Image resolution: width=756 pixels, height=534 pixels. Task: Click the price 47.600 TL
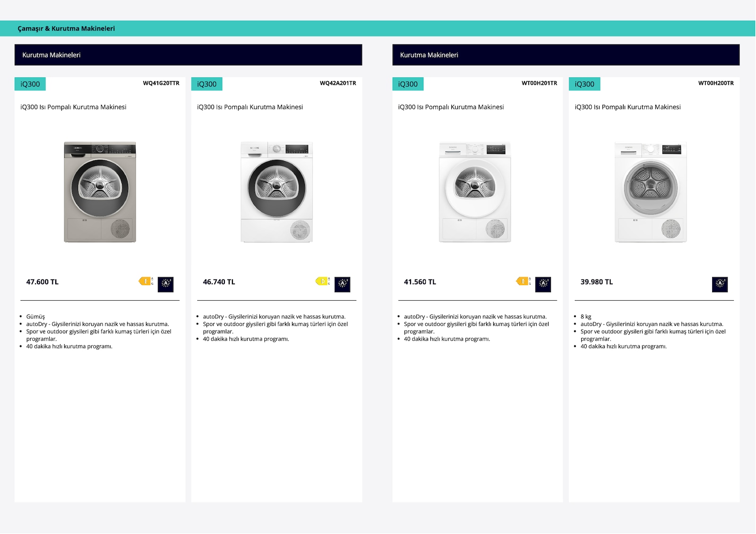(x=43, y=282)
